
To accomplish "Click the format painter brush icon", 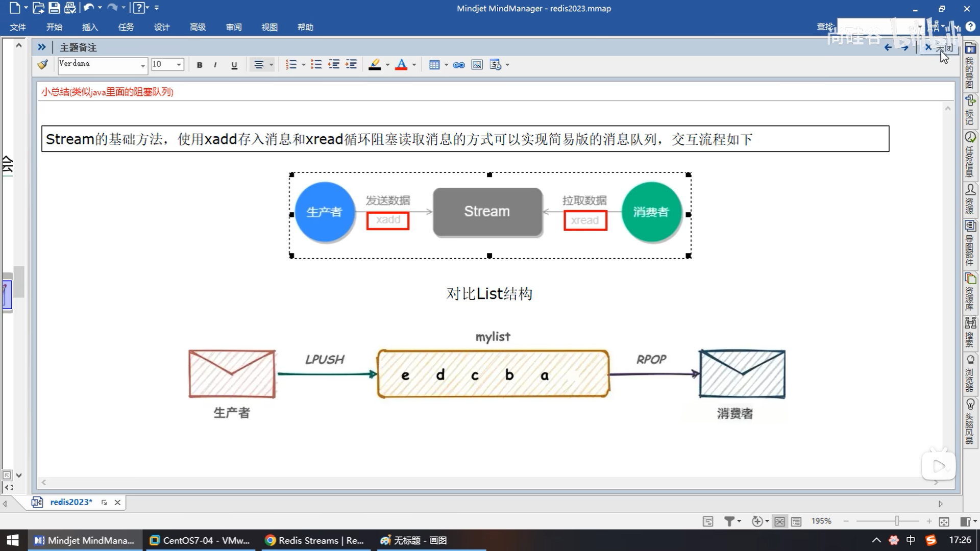I will tap(43, 64).
